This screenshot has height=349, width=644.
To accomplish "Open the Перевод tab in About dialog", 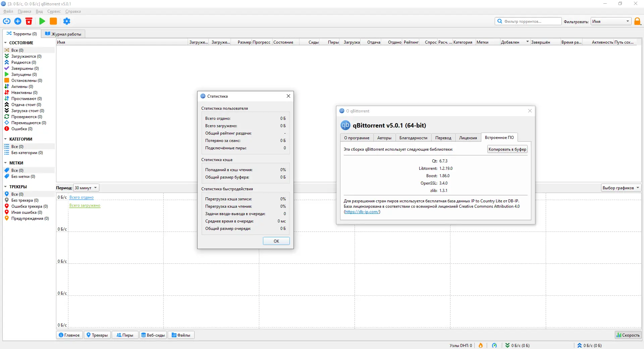I will coord(443,138).
